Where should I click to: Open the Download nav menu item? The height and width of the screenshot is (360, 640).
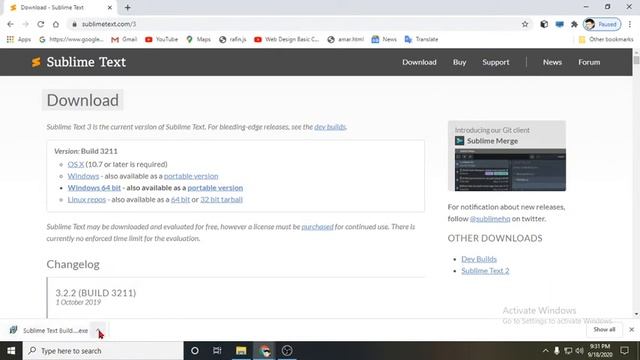(419, 62)
